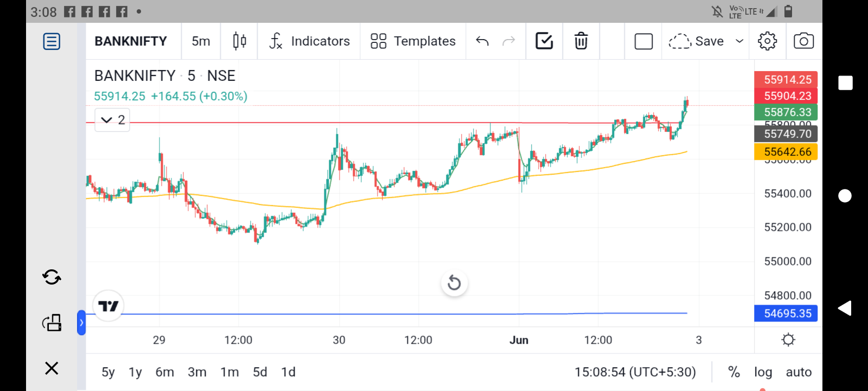Click the 55000.00 price axis label
Screen dimensions: 868x391
[788, 261]
